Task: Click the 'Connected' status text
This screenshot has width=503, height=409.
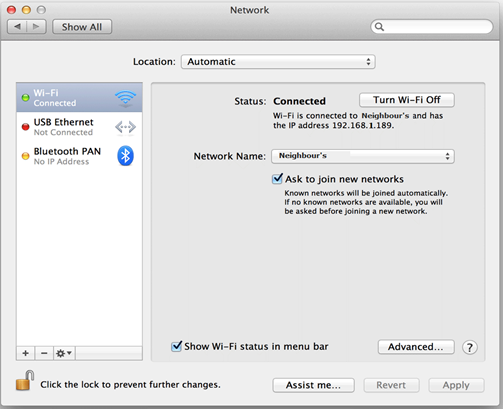Action: (x=299, y=101)
